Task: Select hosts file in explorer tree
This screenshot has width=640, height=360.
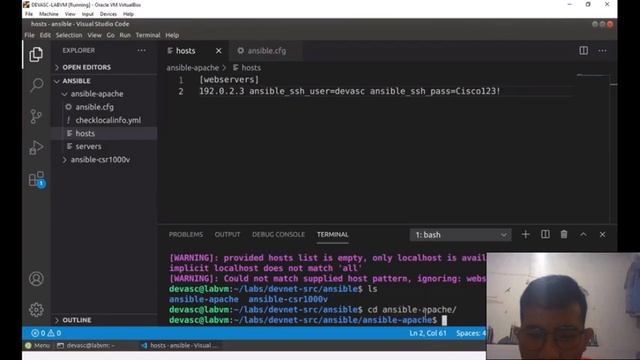Action: (85, 133)
